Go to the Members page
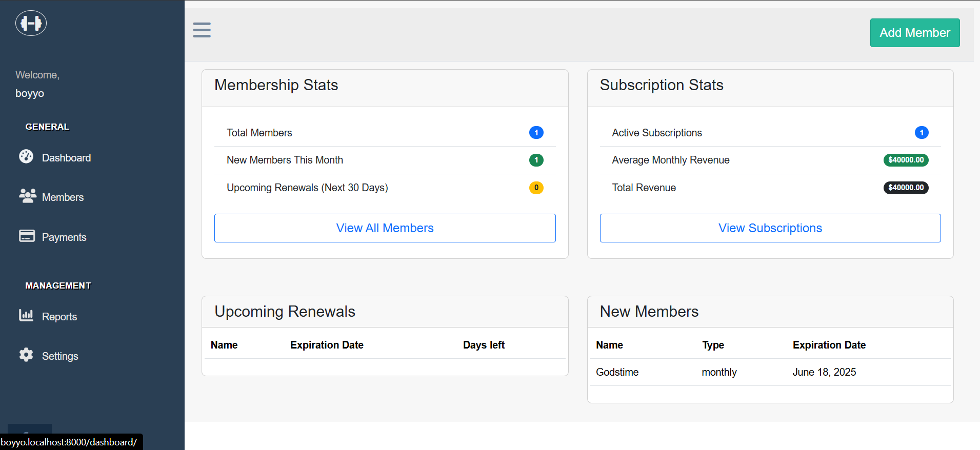The width and height of the screenshot is (980, 450). (x=63, y=197)
